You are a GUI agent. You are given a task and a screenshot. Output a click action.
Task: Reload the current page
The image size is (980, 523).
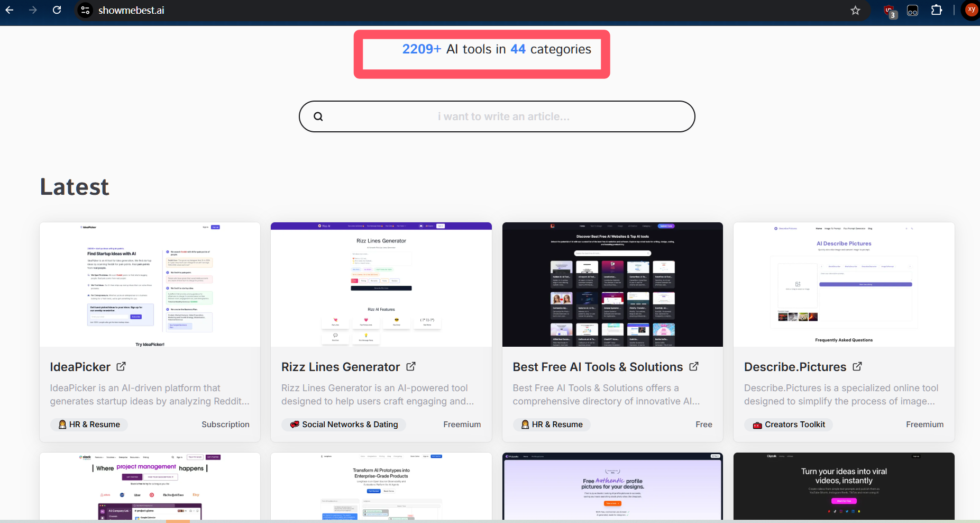click(x=57, y=10)
